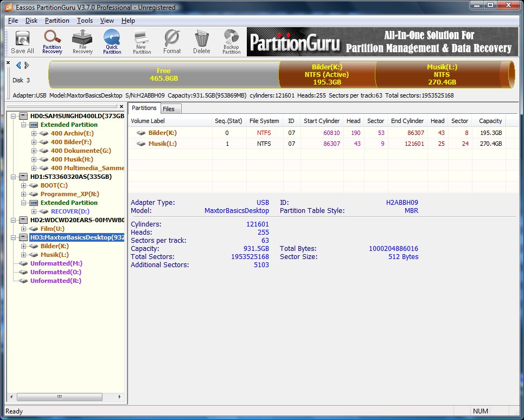Open the Tools menu
Viewport: 524px width, 420px height.
tap(85, 21)
